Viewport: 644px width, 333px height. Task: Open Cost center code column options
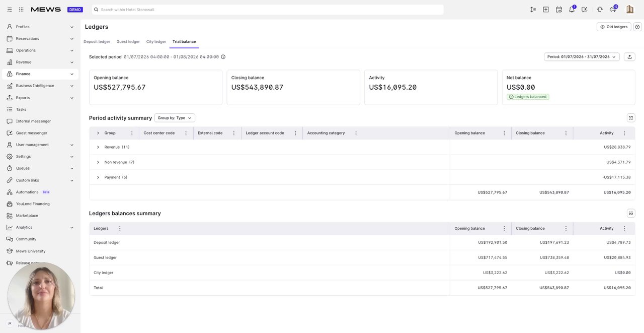[x=186, y=133]
